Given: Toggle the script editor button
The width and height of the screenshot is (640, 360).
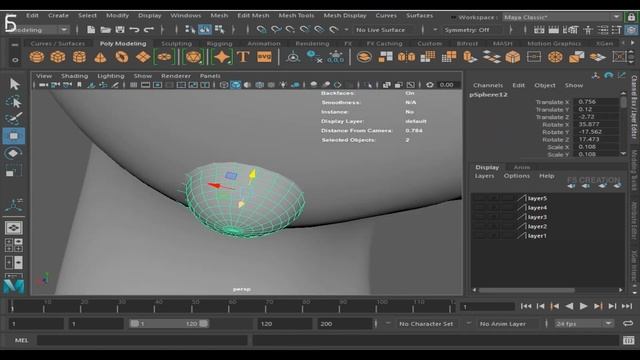Looking at the screenshot, I should tap(629, 340).
